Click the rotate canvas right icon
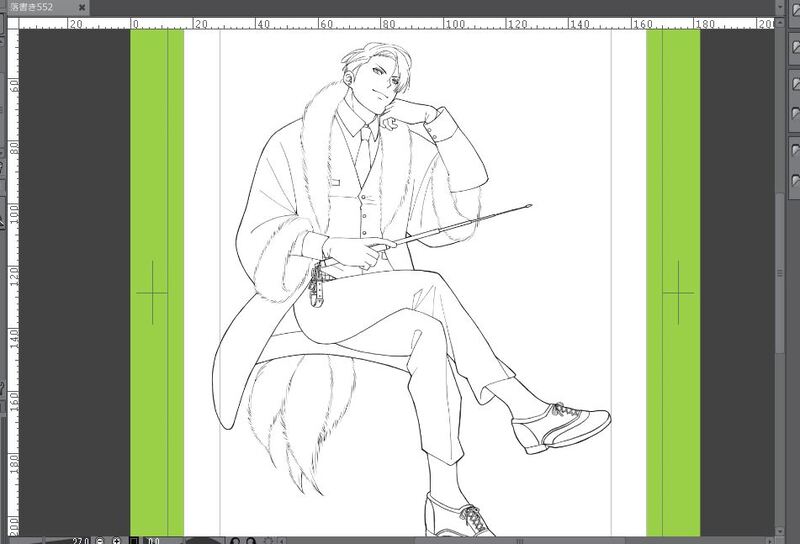800x544 pixels. tap(251, 540)
